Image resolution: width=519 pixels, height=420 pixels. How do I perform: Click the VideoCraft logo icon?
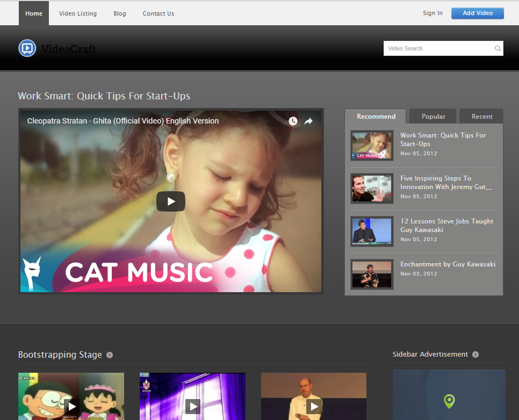tap(27, 48)
